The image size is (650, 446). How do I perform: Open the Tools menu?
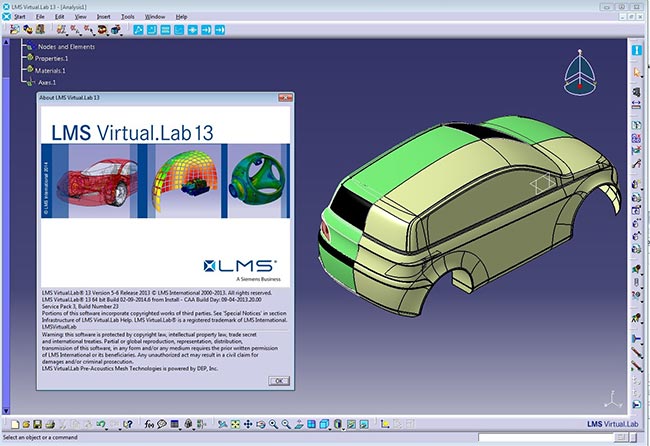tap(128, 17)
